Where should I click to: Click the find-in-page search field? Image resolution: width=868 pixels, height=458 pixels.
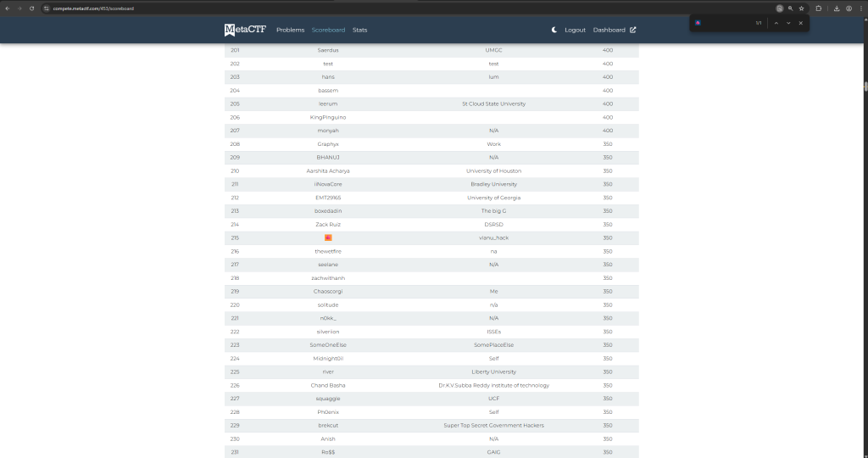[726, 23]
